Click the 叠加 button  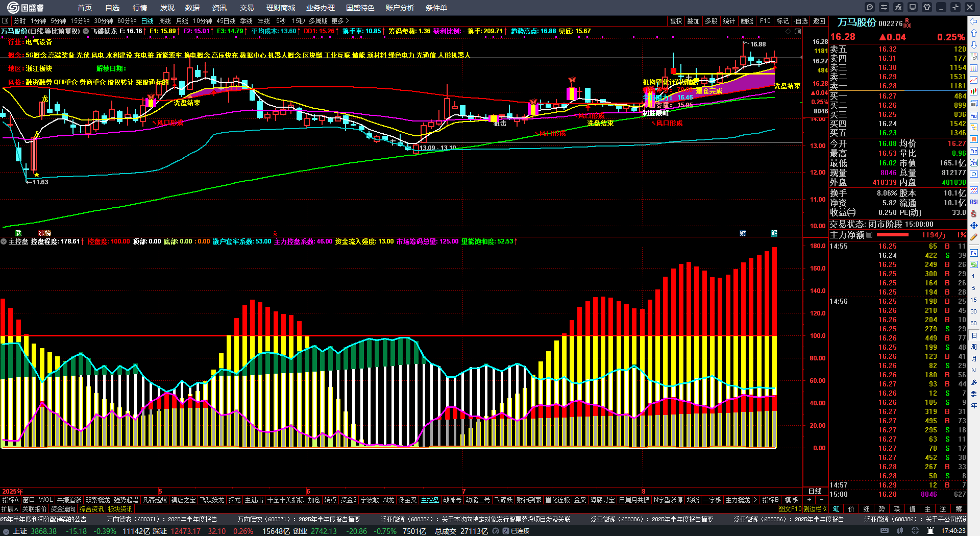coord(694,21)
